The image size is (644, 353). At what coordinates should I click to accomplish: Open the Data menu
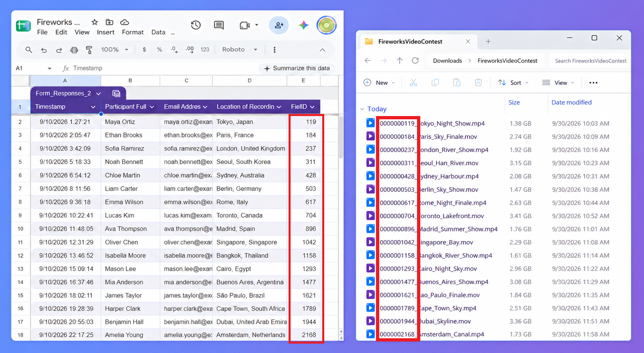(158, 32)
